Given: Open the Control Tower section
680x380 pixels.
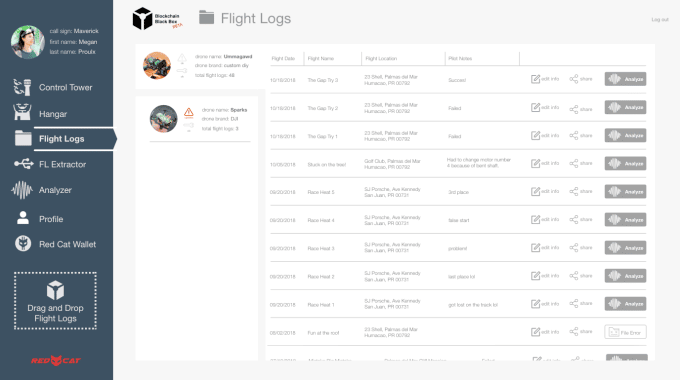Looking at the screenshot, I should pyautogui.click(x=65, y=88).
